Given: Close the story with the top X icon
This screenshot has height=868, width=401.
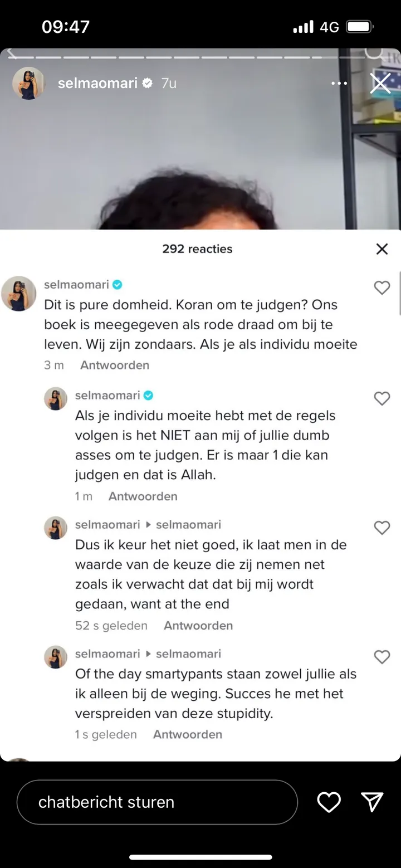Looking at the screenshot, I should [380, 84].
